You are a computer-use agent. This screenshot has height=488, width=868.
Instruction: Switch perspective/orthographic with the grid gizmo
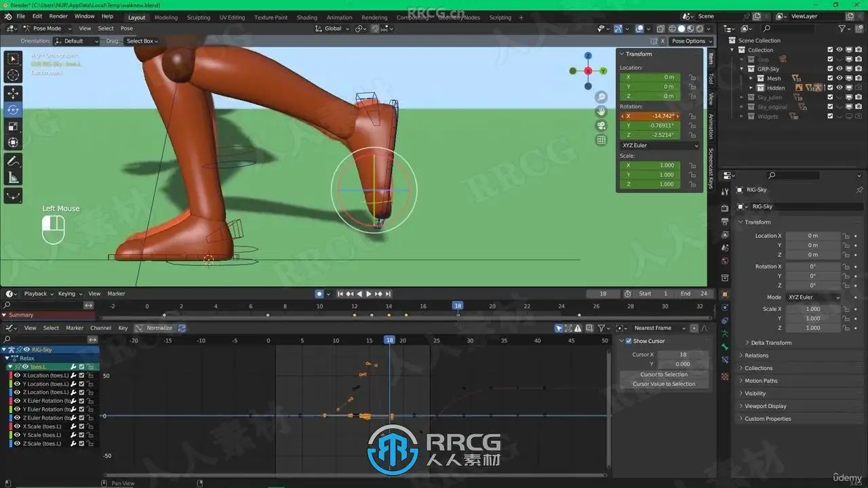click(601, 140)
